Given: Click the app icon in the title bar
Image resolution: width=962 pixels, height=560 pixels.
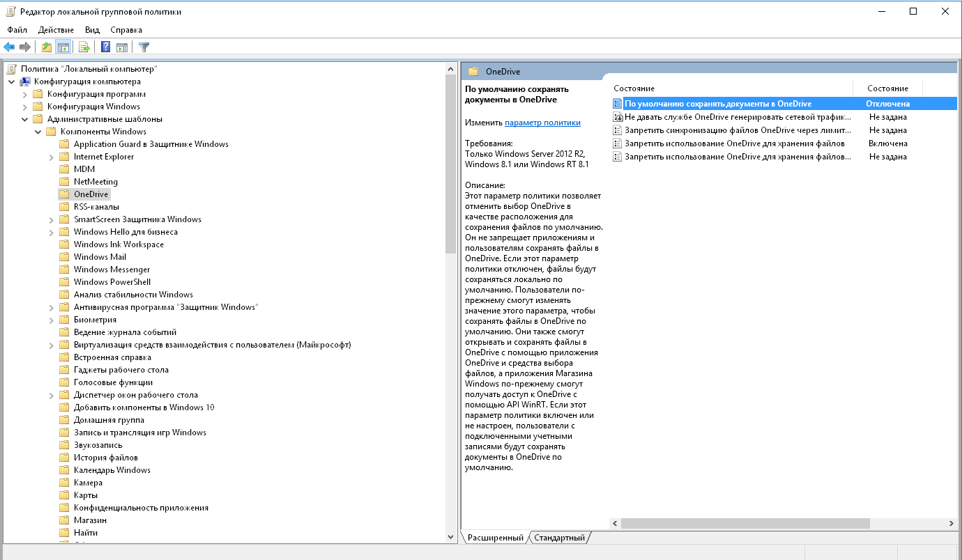Looking at the screenshot, I should click(11, 11).
